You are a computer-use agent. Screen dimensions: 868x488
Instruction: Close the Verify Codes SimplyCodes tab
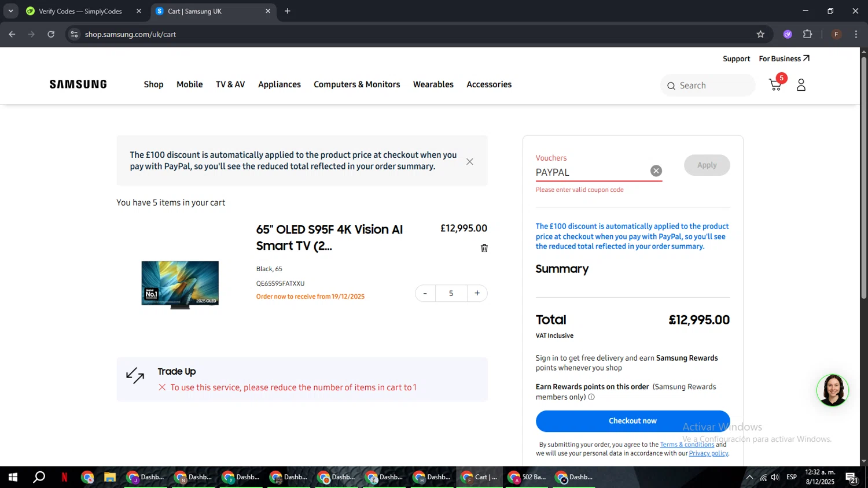(139, 11)
